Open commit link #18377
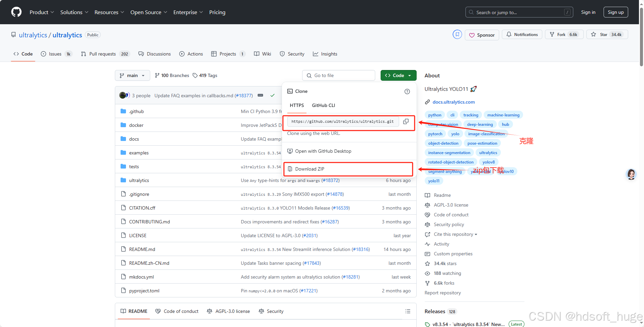 pyautogui.click(x=244, y=96)
